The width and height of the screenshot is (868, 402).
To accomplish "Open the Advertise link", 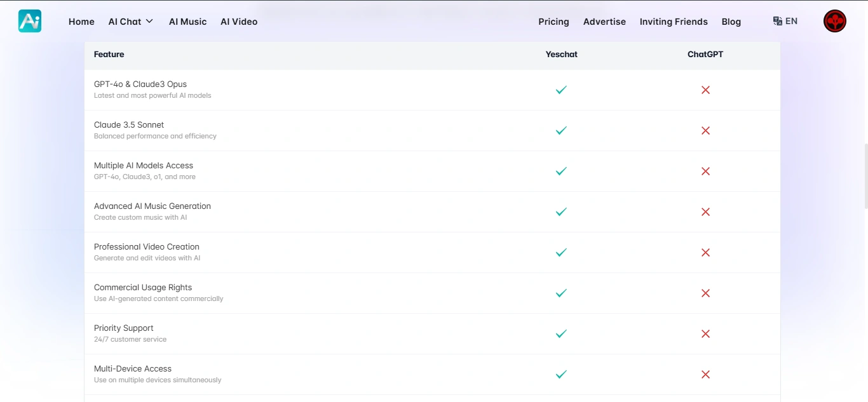I will point(604,22).
